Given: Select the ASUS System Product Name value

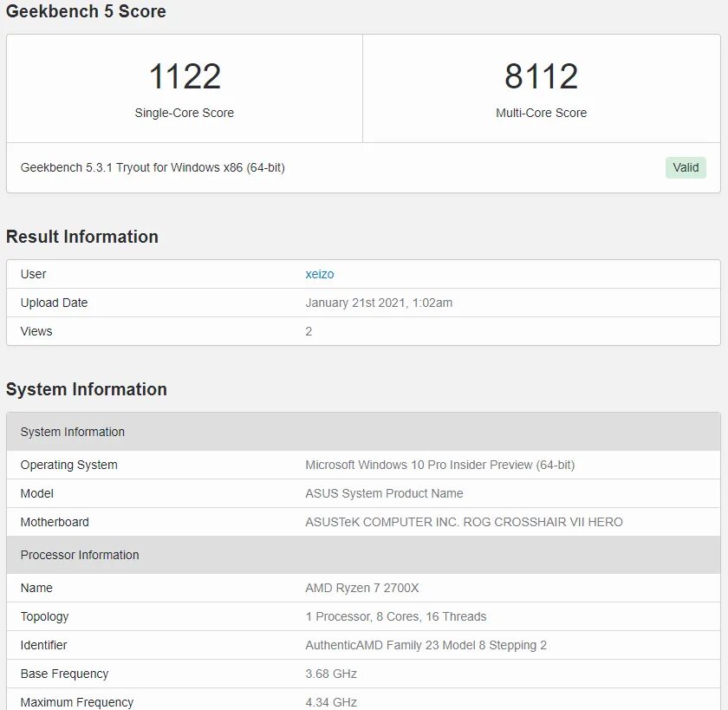Looking at the screenshot, I should click(x=384, y=493).
